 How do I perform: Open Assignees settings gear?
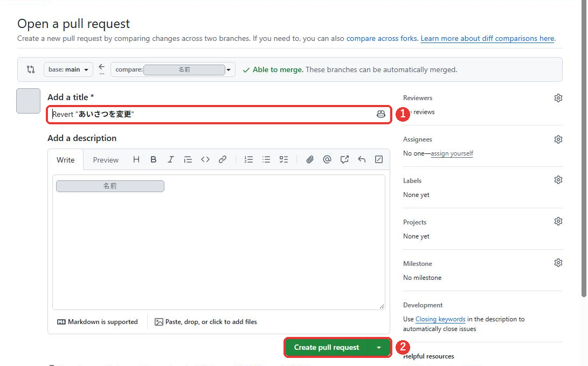tap(558, 139)
